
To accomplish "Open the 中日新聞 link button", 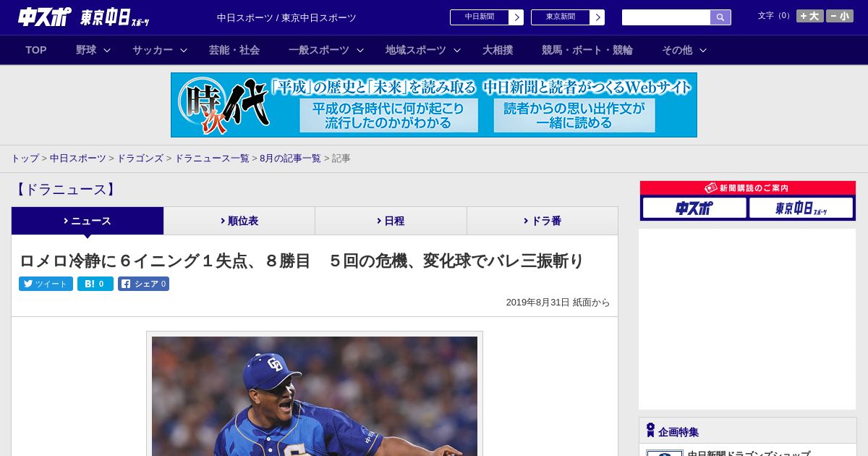I will click(x=480, y=17).
